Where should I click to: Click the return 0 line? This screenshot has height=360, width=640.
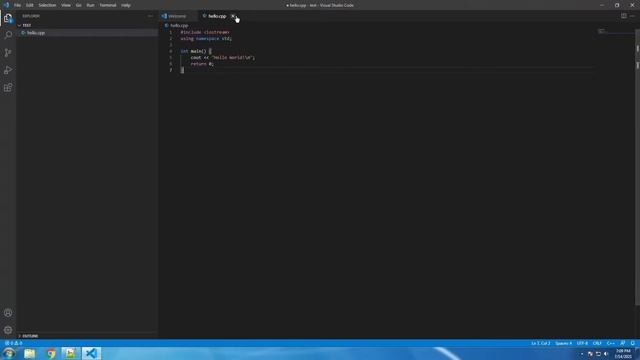pos(202,64)
